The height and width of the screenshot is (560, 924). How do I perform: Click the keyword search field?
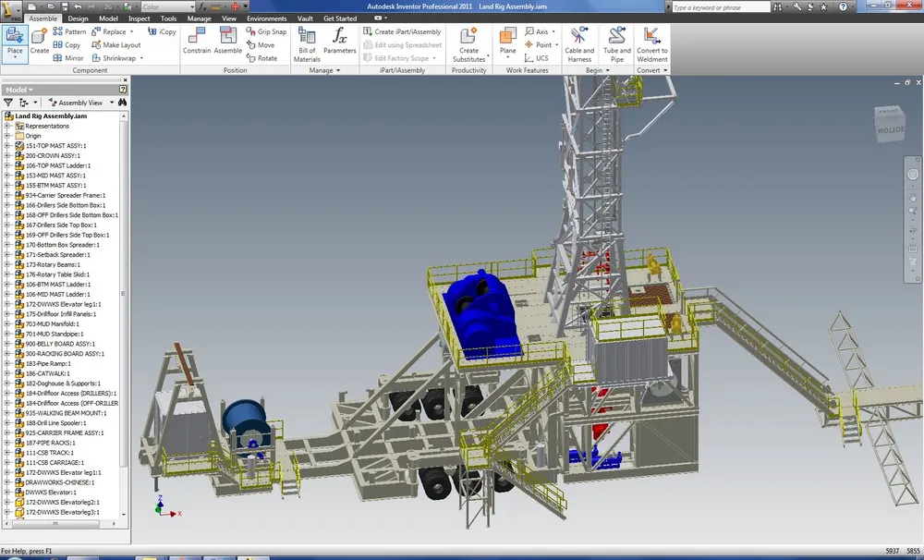pyautogui.click(x=720, y=7)
